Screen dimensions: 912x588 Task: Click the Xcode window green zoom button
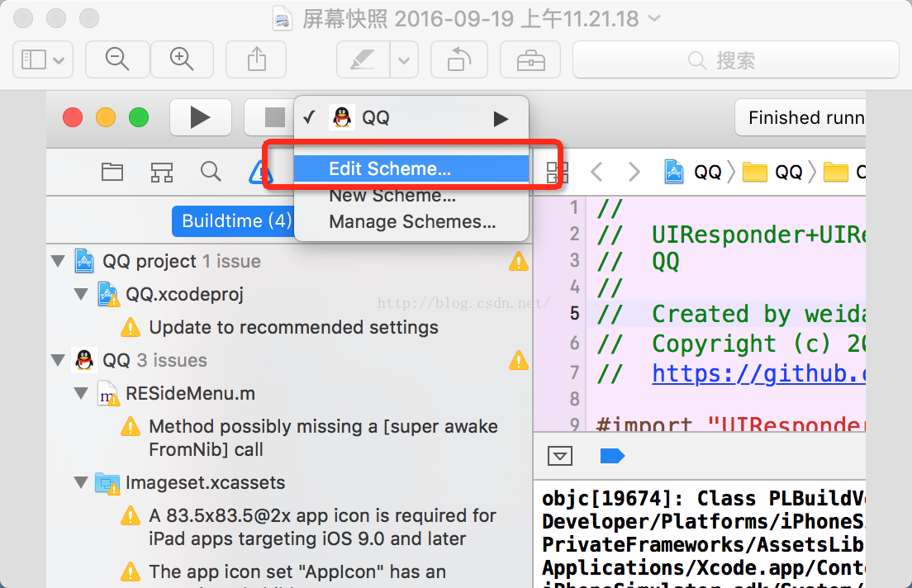[x=139, y=117]
